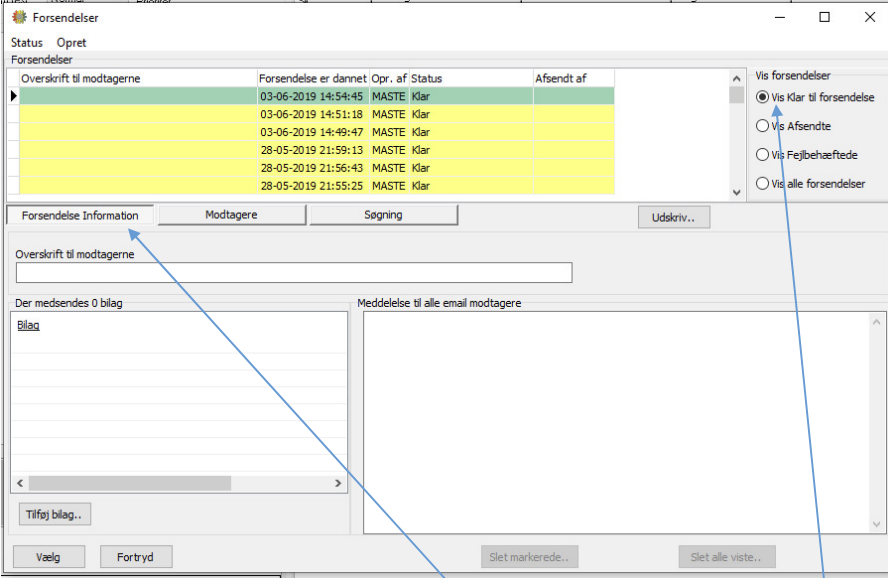
Task: Click the Slet alle viste.. button
Action: pyautogui.click(x=727, y=557)
